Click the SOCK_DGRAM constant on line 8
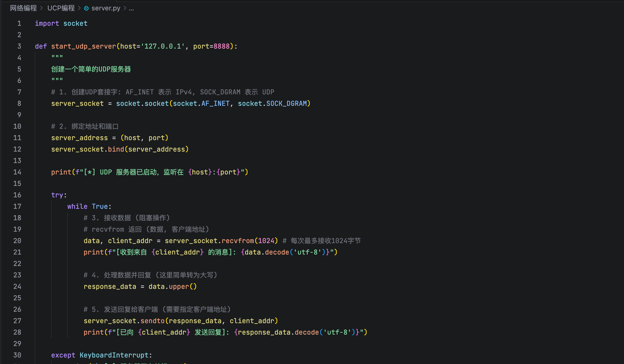Viewport: 624px width, 364px height. pos(286,103)
